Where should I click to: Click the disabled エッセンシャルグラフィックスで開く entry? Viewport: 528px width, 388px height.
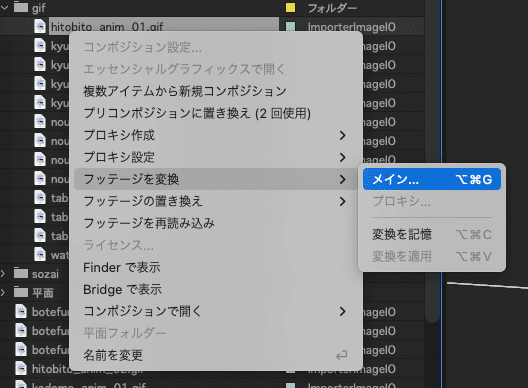click(216, 69)
